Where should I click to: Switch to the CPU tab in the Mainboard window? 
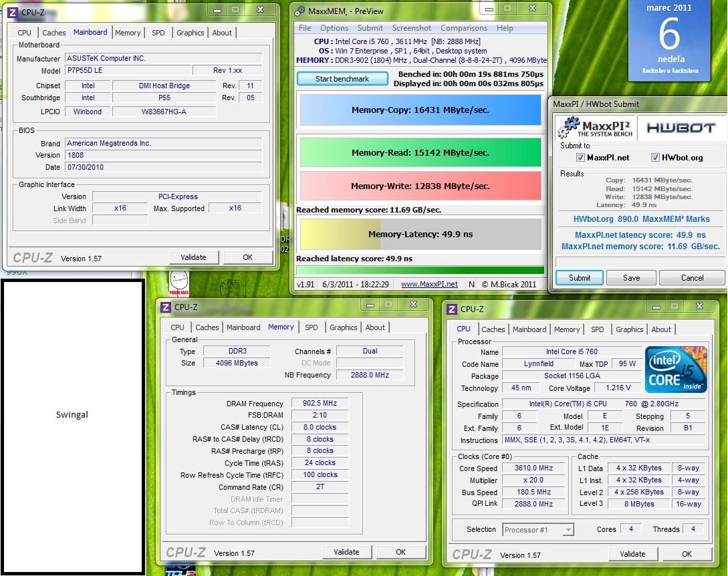click(24, 33)
